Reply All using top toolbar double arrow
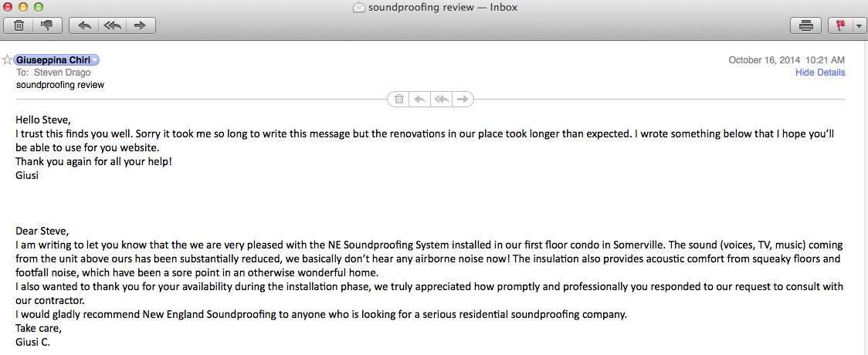 click(113, 25)
